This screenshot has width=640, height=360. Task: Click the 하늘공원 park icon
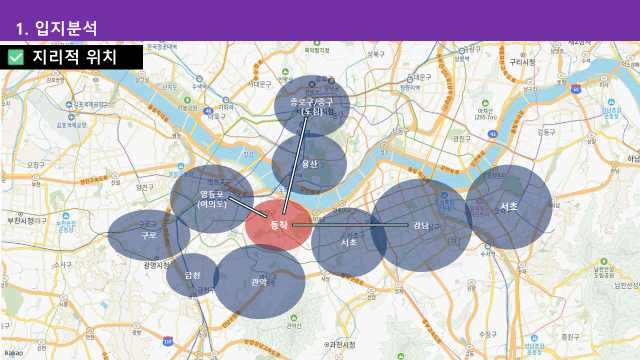[x=187, y=100]
